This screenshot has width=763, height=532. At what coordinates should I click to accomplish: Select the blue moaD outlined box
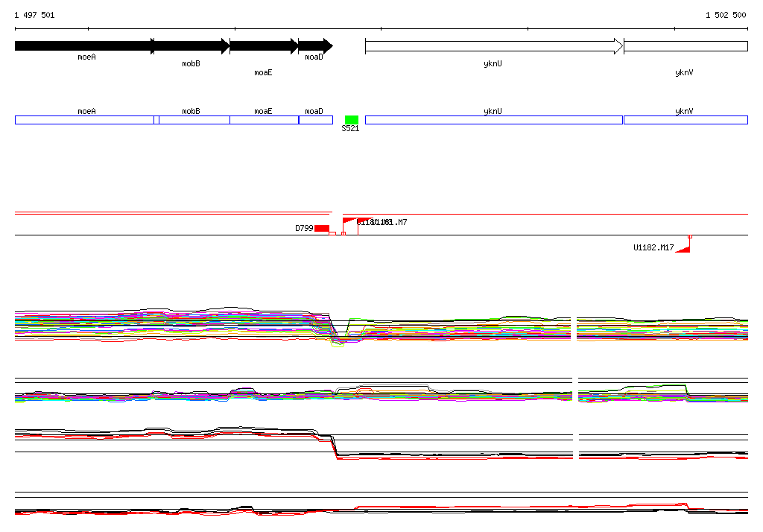pyautogui.click(x=316, y=120)
